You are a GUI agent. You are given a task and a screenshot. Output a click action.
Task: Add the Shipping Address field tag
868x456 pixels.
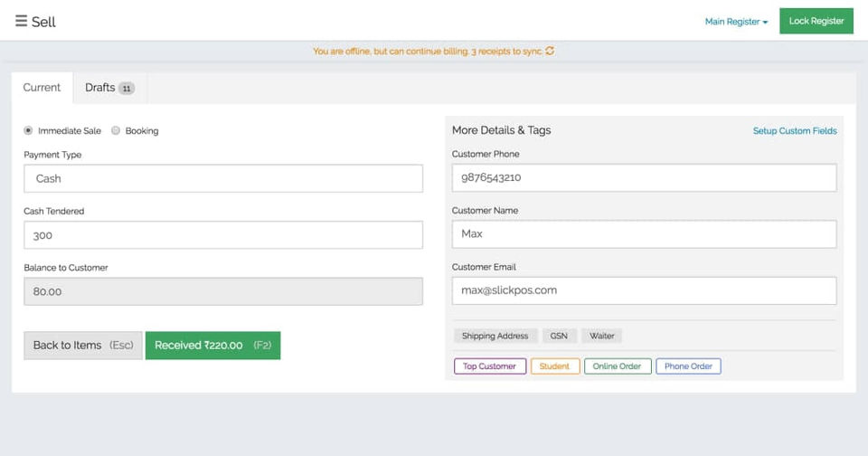[x=495, y=336]
